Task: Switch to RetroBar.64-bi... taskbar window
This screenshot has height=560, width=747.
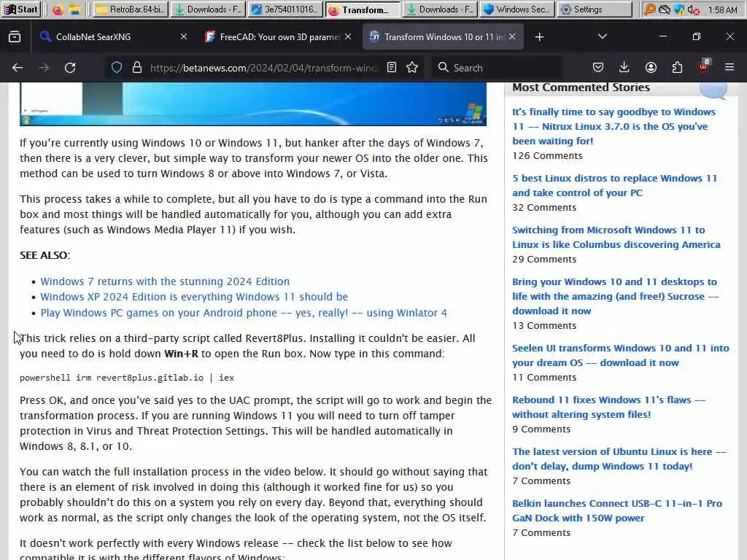Action: (130, 9)
